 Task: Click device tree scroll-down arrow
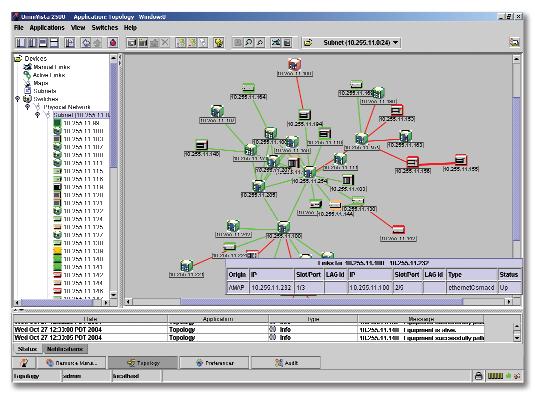(114, 295)
